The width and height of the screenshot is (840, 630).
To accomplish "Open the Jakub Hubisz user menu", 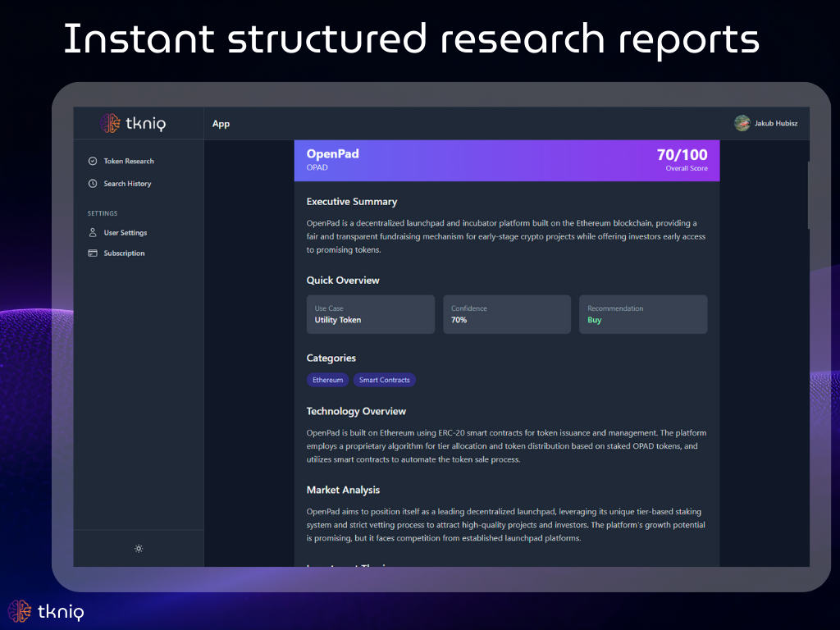I will (776, 124).
